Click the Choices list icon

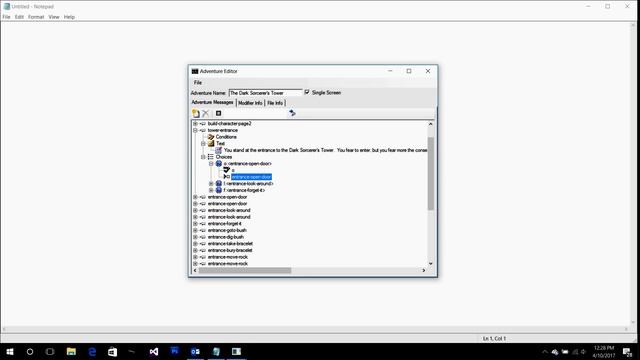pos(211,157)
